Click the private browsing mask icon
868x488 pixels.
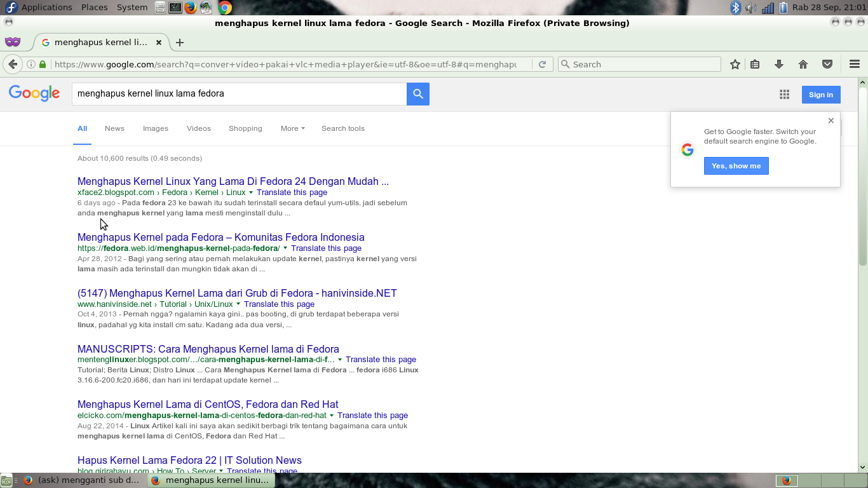(13, 42)
